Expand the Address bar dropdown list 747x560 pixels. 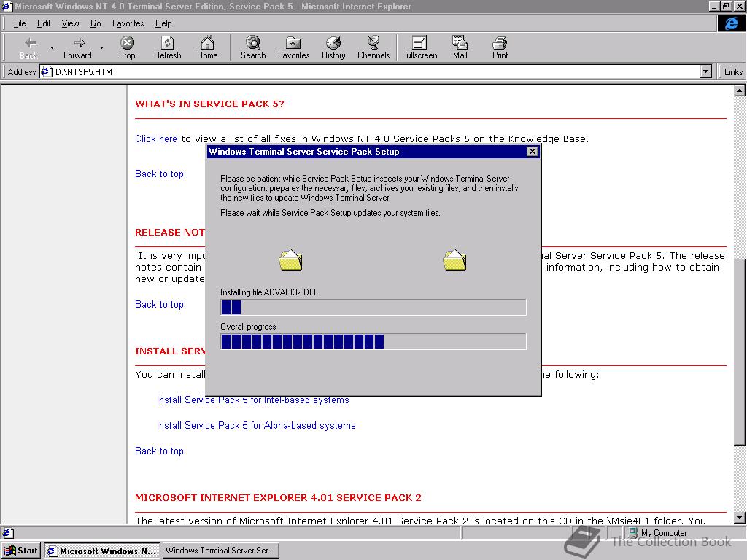706,72
